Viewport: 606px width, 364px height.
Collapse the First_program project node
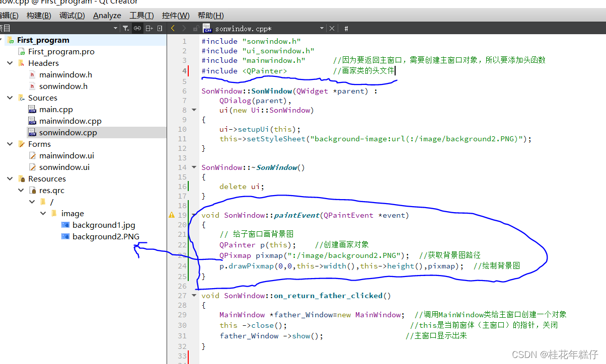click(0, 40)
